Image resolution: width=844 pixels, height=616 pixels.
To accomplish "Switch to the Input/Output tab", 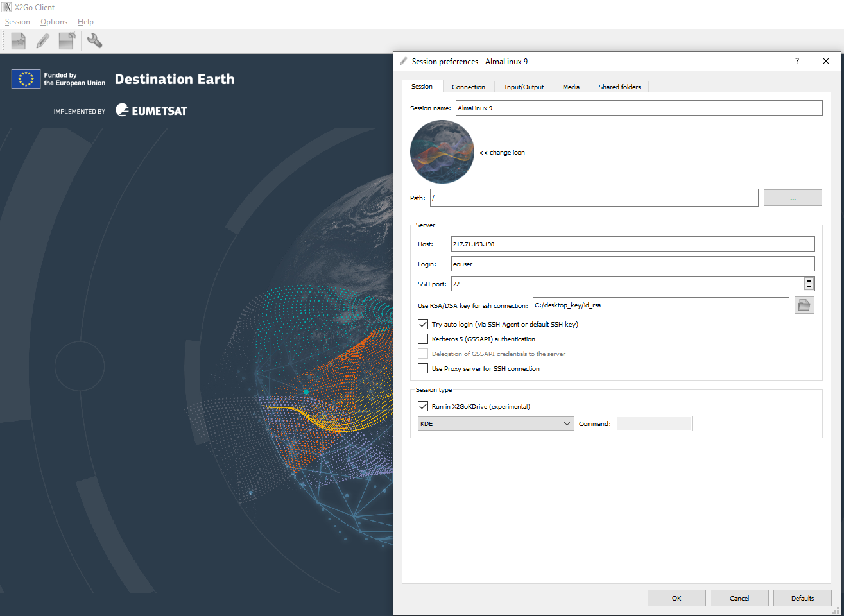I will pyautogui.click(x=524, y=87).
